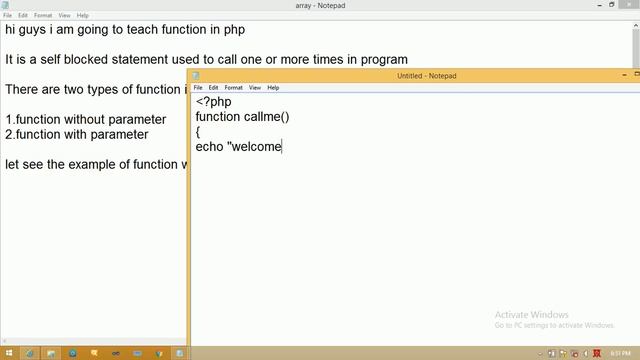
Task: Close the array Notepad window
Action: pos(629,4)
